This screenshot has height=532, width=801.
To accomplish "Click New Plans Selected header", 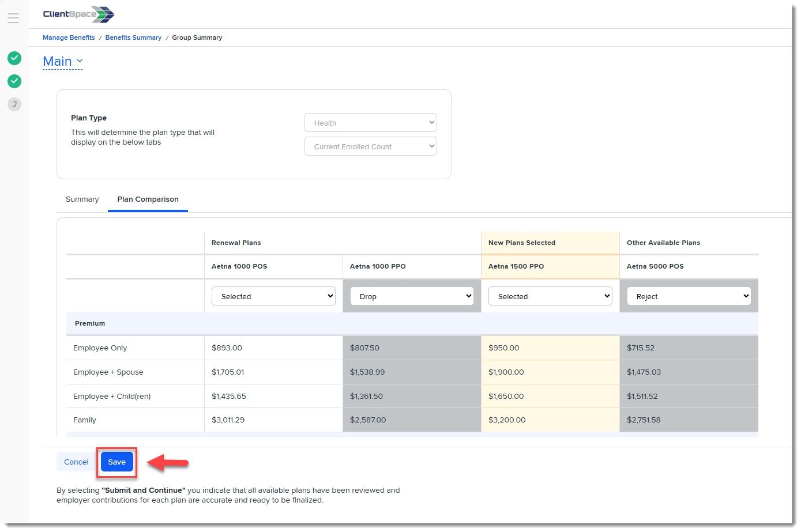I will pyautogui.click(x=522, y=243).
